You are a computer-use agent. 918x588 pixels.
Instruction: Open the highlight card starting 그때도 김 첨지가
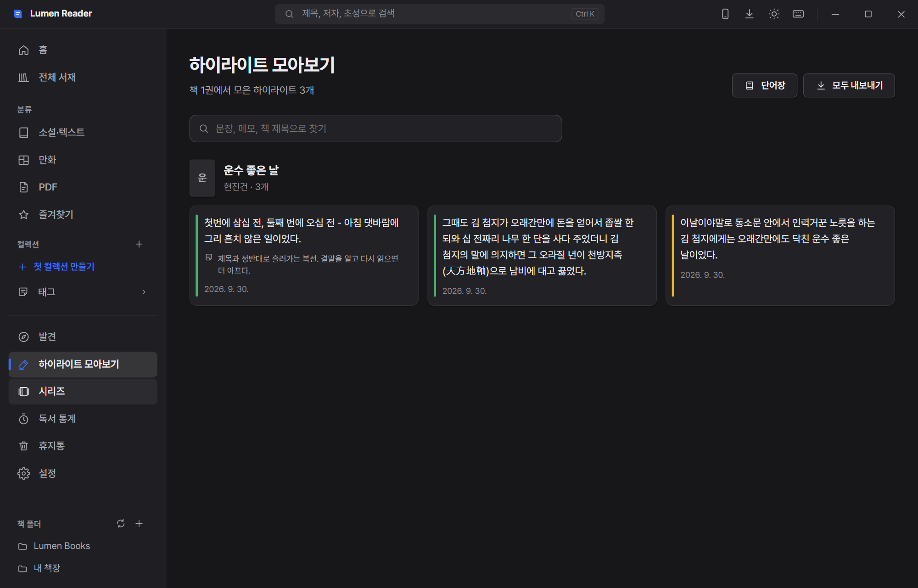tap(542, 256)
